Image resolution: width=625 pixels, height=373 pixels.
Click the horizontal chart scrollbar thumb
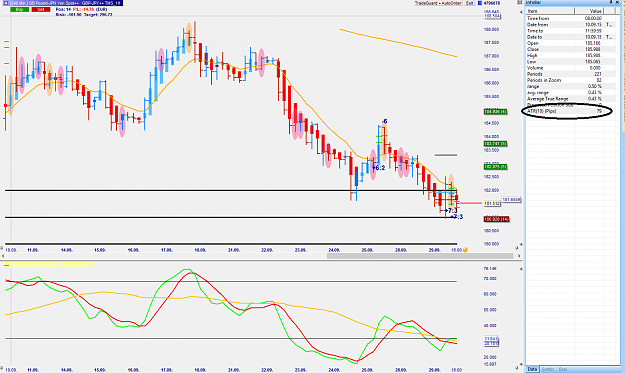click(420, 256)
